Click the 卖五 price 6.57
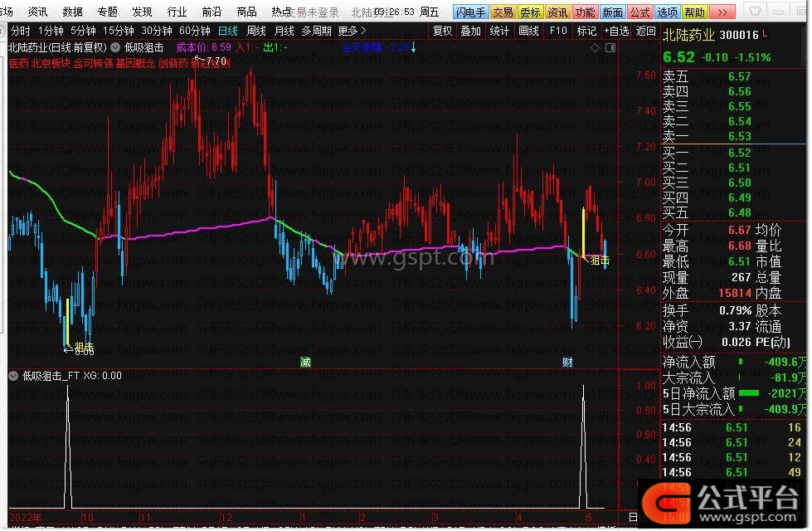Image resolution: width=812 pixels, height=531 pixels. [x=740, y=76]
